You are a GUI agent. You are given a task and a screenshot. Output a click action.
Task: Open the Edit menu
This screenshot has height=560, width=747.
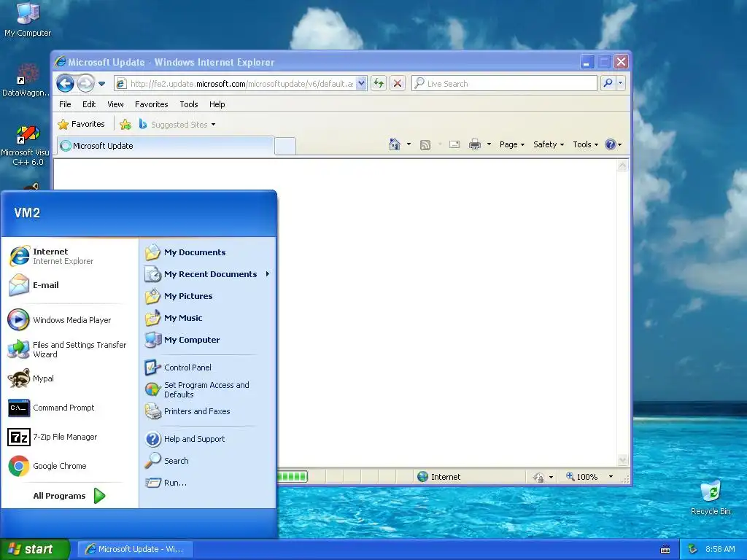[x=88, y=104]
